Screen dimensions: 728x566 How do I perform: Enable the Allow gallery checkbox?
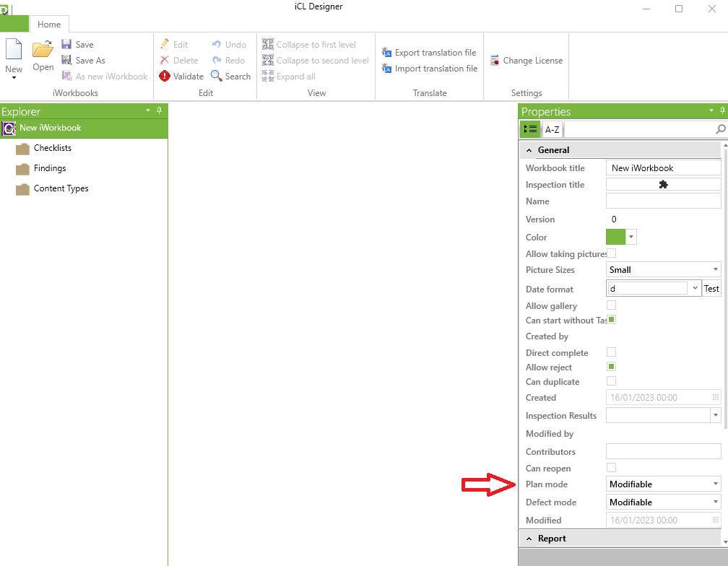click(x=611, y=305)
